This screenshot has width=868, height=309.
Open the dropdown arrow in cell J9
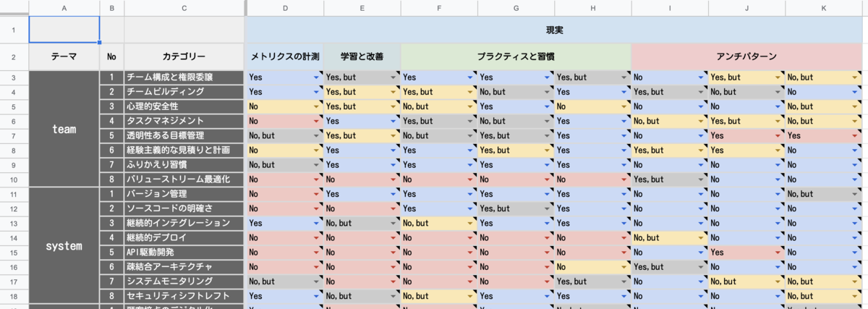click(x=778, y=164)
